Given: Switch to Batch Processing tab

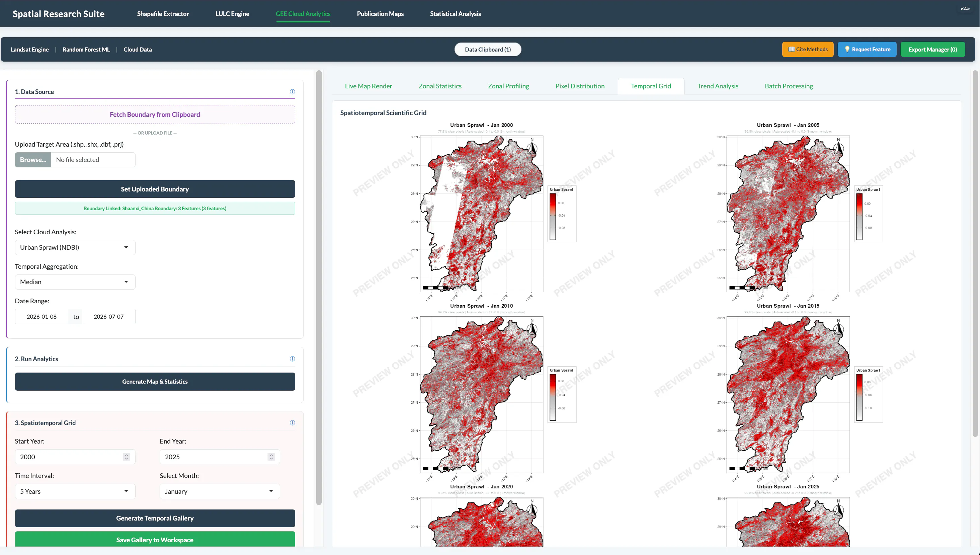Looking at the screenshot, I should click(x=789, y=86).
